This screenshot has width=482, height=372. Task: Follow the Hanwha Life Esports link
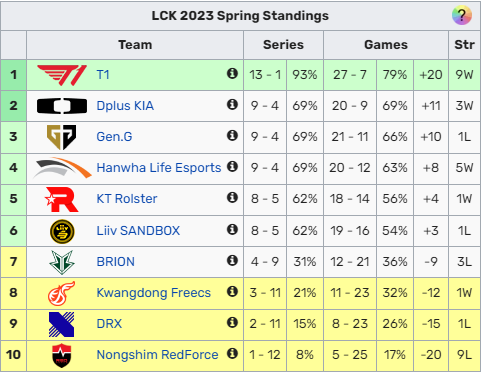point(159,168)
